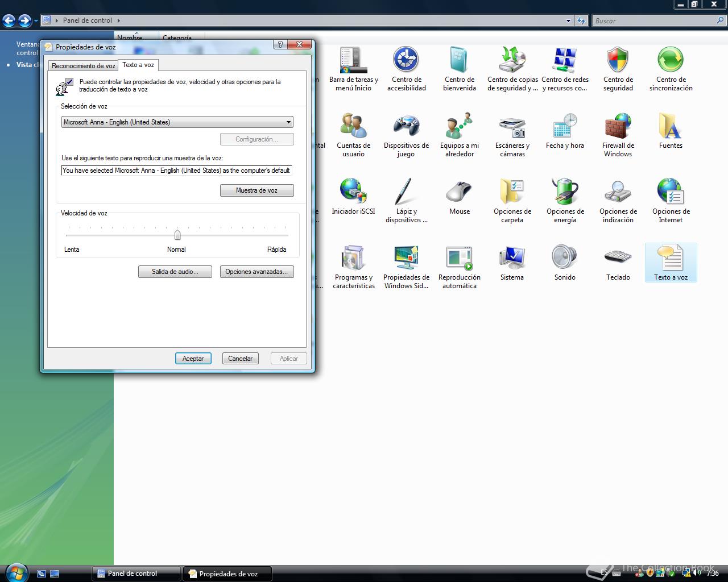Viewport: 728px width, 582px height.
Task: Click the help question mark button in dialog
Action: pyautogui.click(x=279, y=44)
